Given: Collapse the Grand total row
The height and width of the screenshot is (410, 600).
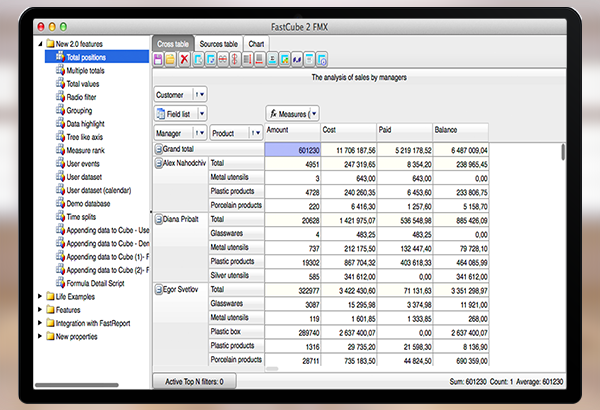Looking at the screenshot, I should [x=158, y=149].
